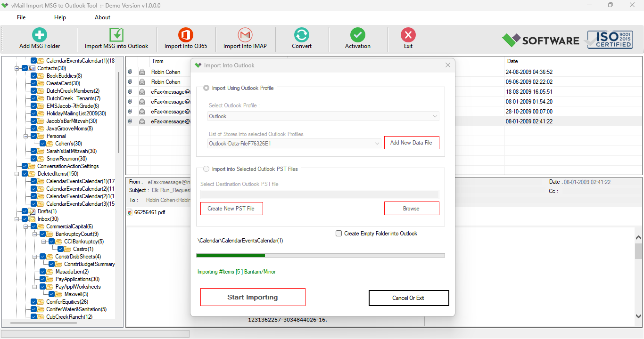Click paperclip in 08-01-2009 02:41:22 row
This screenshot has width=644, height=339.
pos(130,121)
